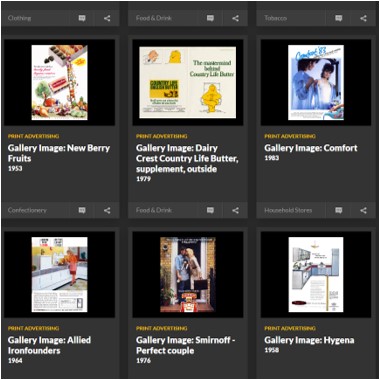Click the comment icon beside Tobacco
Viewport: 380px width, 380px height.
(339, 18)
